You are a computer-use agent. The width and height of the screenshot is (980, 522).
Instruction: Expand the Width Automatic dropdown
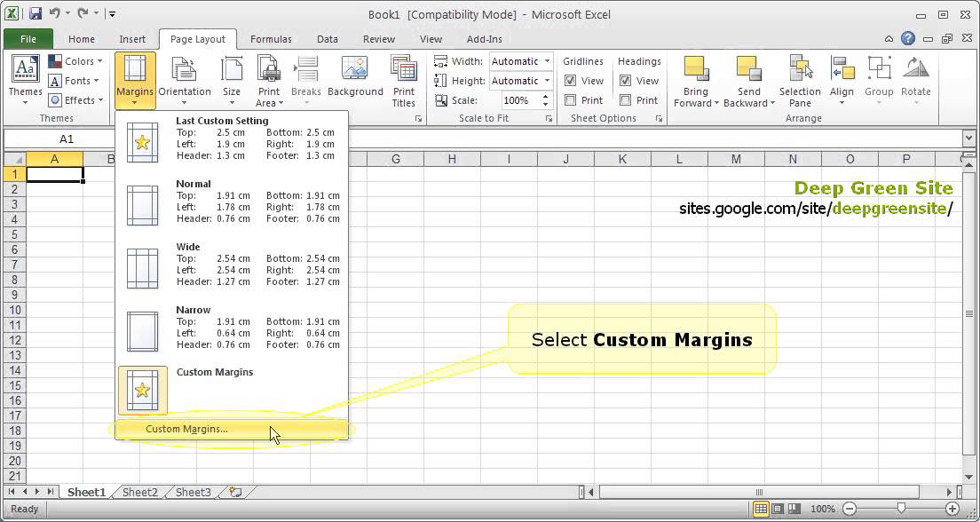click(547, 61)
